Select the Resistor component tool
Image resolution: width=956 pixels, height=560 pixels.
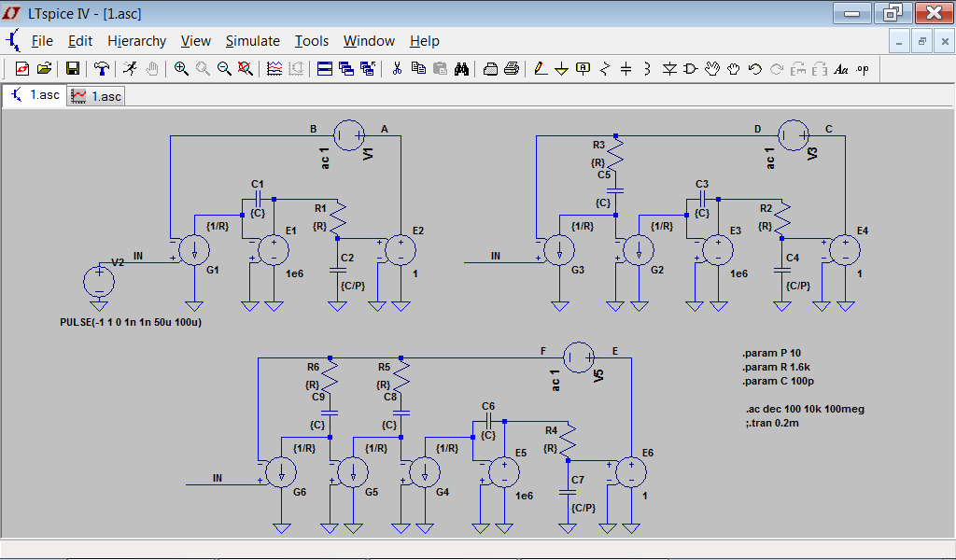(x=605, y=69)
